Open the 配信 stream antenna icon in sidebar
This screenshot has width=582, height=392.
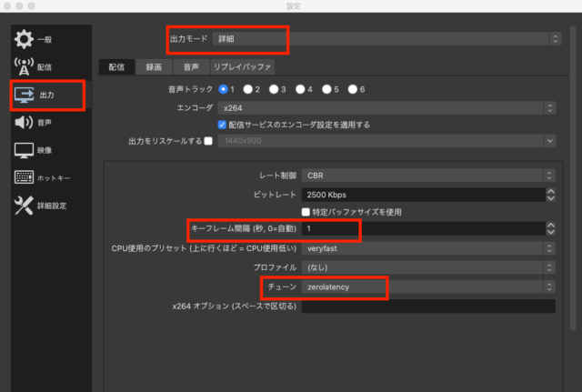click(x=24, y=66)
